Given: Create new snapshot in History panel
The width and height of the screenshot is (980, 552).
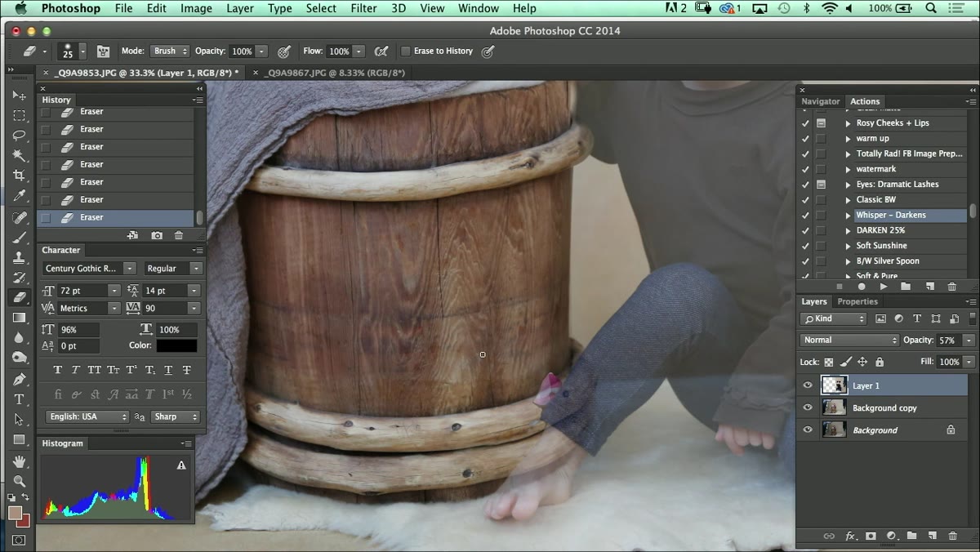Looking at the screenshot, I should [x=157, y=235].
